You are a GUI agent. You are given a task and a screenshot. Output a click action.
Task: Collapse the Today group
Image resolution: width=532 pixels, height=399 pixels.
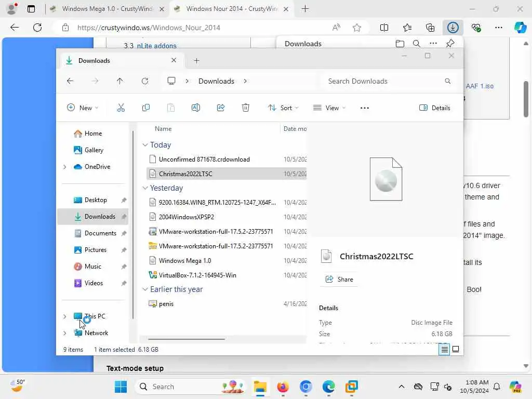click(x=145, y=145)
